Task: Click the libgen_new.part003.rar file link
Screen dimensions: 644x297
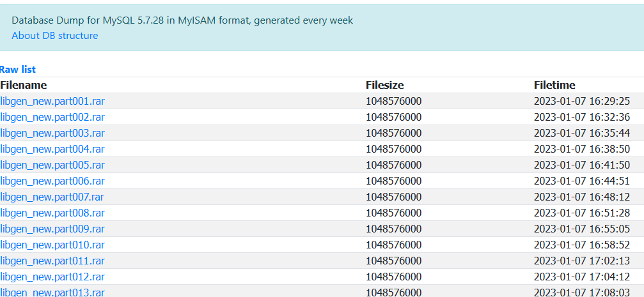Action: 52,133
